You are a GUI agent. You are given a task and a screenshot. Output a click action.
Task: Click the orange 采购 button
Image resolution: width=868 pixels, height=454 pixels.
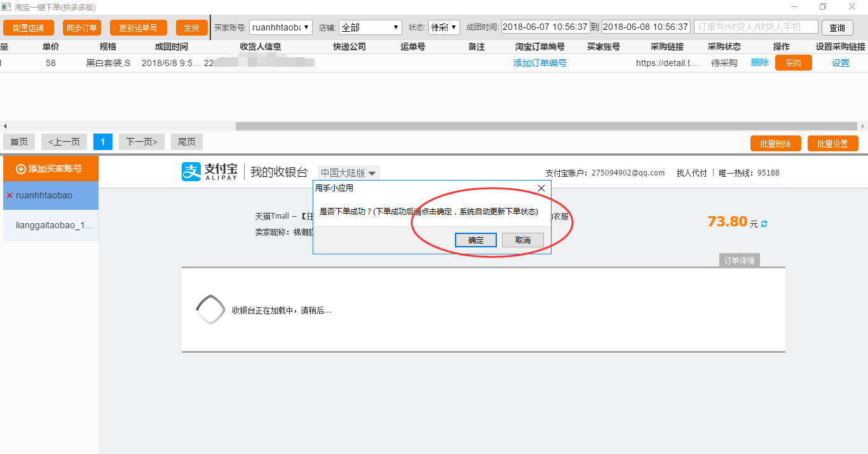(794, 63)
